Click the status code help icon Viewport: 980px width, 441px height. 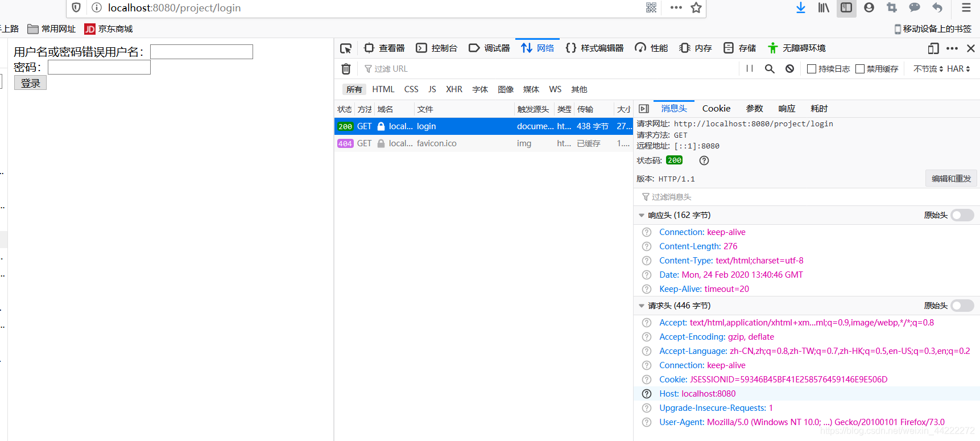(x=704, y=160)
